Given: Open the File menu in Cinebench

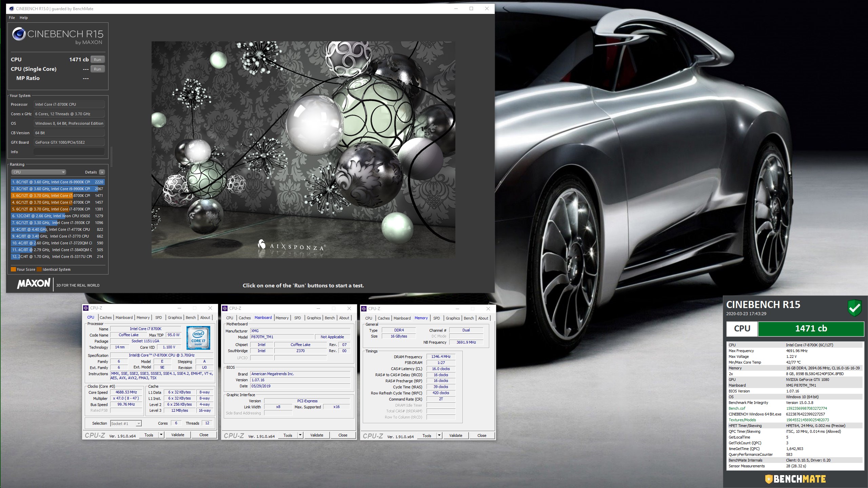Looking at the screenshot, I should [12, 18].
